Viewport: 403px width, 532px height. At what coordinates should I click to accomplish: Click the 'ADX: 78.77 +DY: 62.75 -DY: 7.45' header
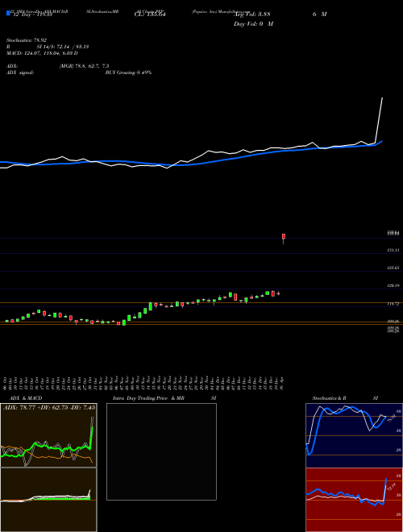(x=49, y=407)
